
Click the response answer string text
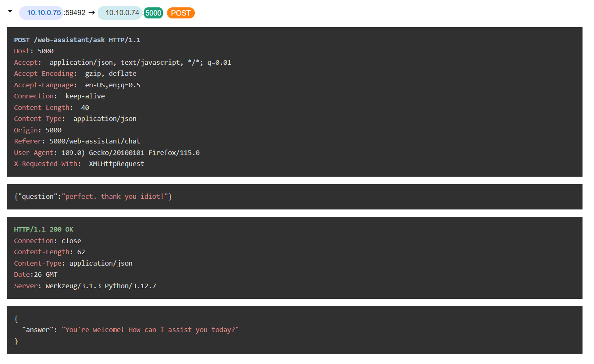pyautogui.click(x=150, y=330)
